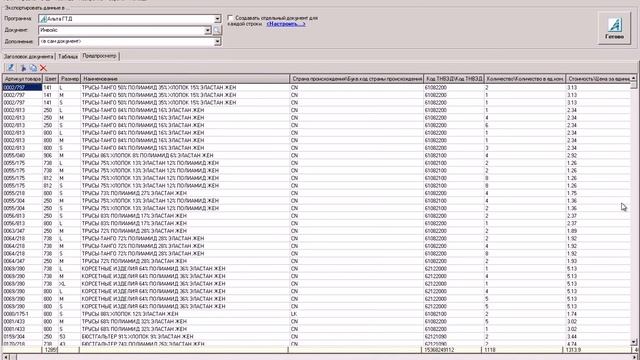Click the vertical scrollbar down arrow
This screenshot has width=640, height=360.
point(633,342)
